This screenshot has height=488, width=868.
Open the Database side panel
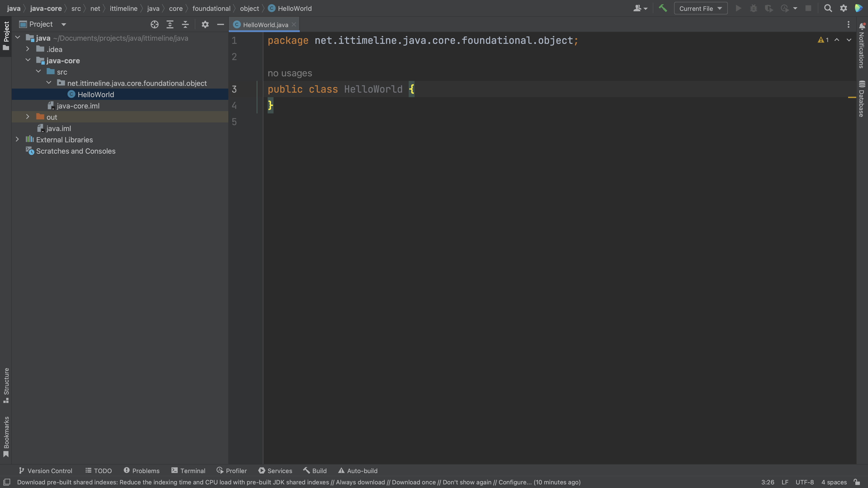point(862,99)
